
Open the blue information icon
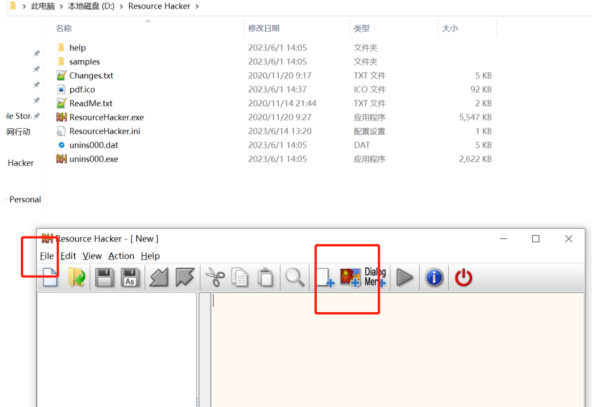pyautogui.click(x=434, y=278)
